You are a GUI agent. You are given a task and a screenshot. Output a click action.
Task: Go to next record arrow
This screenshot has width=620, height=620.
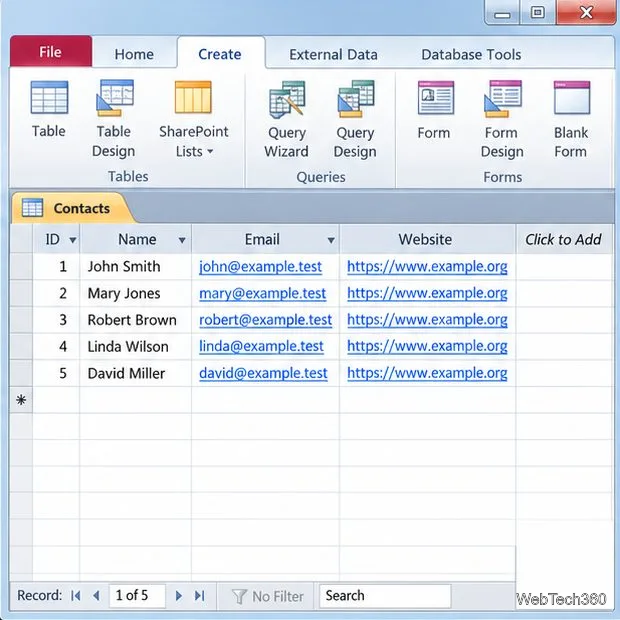click(x=179, y=595)
